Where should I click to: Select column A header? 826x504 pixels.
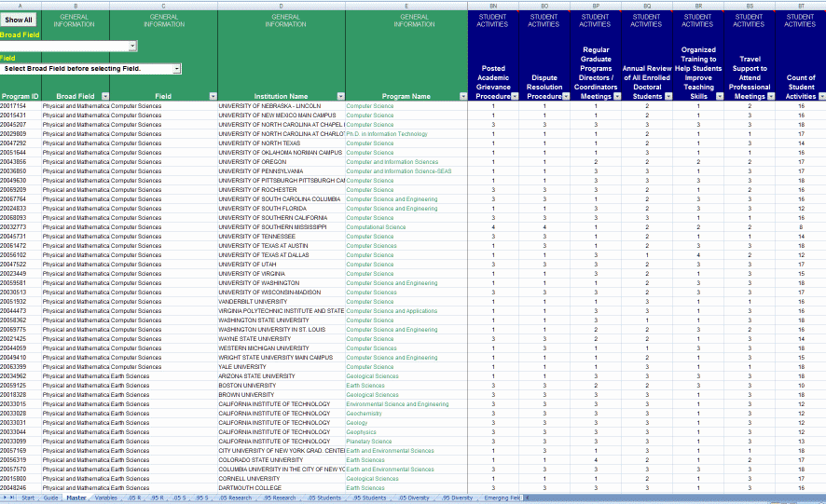(21, 6)
